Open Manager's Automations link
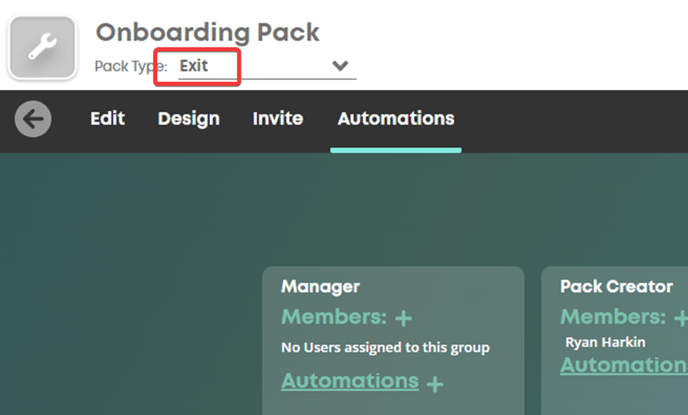The width and height of the screenshot is (688, 415). (350, 381)
